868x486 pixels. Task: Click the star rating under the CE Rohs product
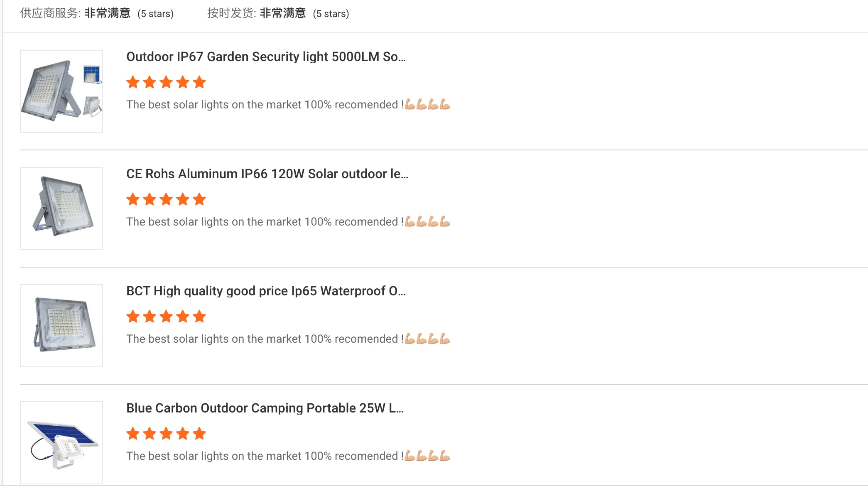166,199
